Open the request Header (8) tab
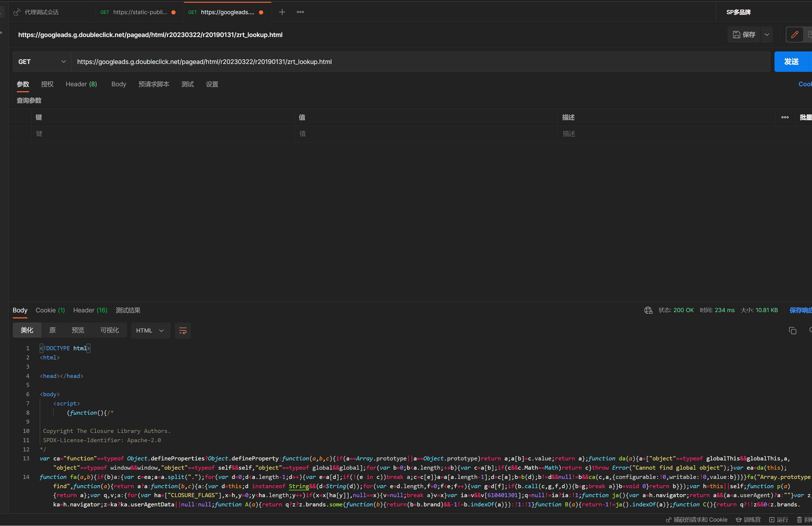Image resolution: width=812 pixels, height=526 pixels. [x=81, y=84]
